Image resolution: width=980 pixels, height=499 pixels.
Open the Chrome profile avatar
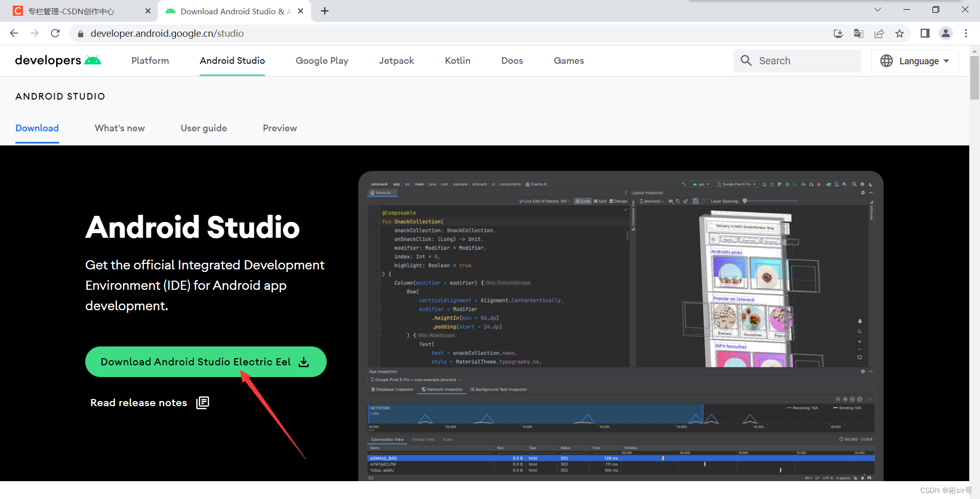[x=946, y=33]
